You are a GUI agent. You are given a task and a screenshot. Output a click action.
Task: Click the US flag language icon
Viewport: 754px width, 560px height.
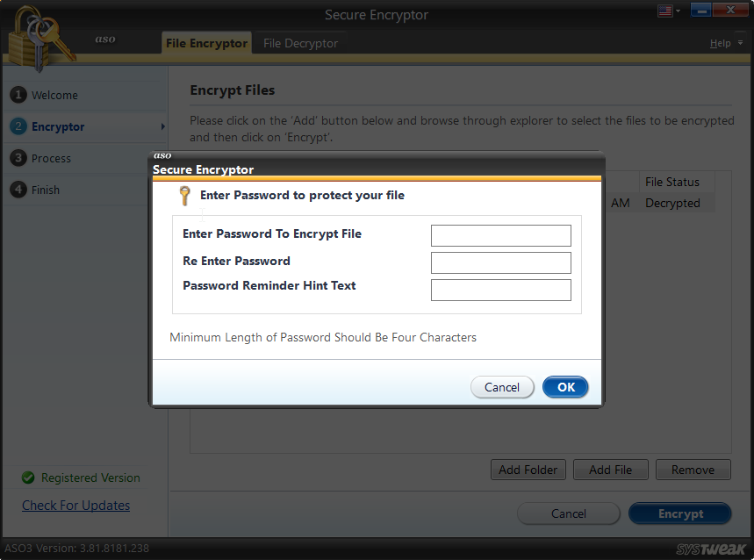pos(663,10)
